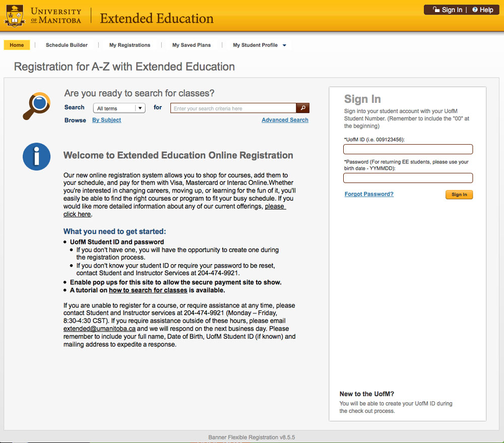
Task: Click the large magnifier illustration icon
Action: (37, 106)
